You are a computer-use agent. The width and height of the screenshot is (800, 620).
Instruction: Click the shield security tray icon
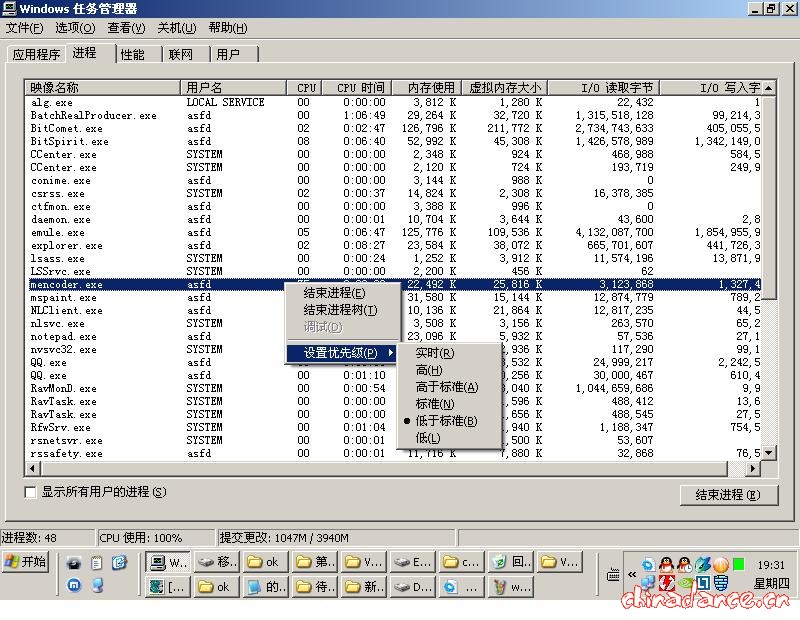[720, 583]
